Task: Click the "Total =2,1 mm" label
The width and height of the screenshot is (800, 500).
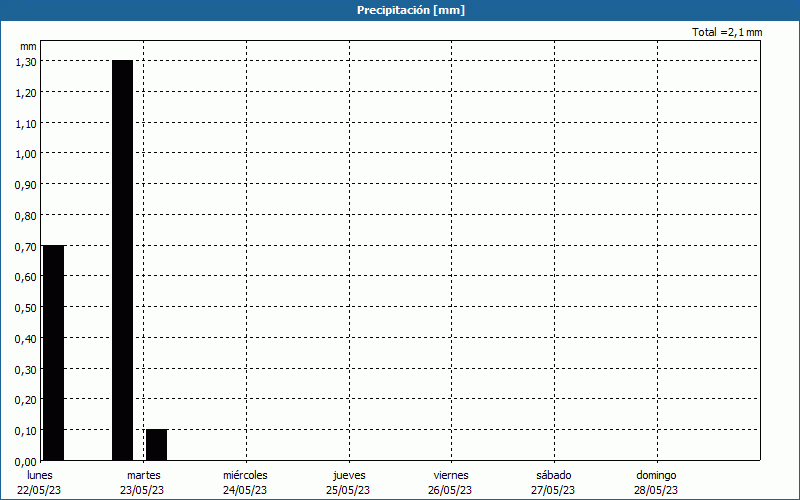Action: pyautogui.click(x=727, y=32)
